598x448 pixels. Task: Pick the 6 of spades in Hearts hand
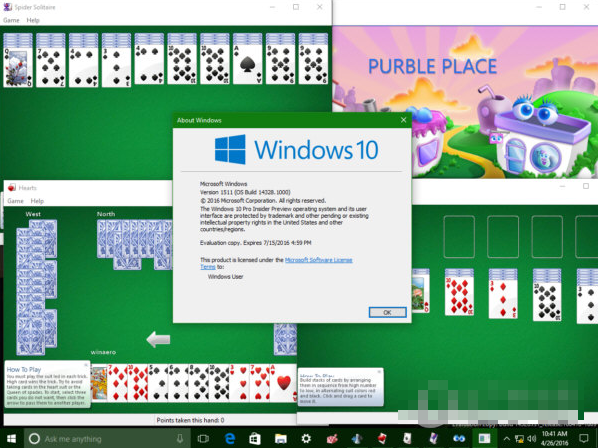pyautogui.click(x=178, y=383)
